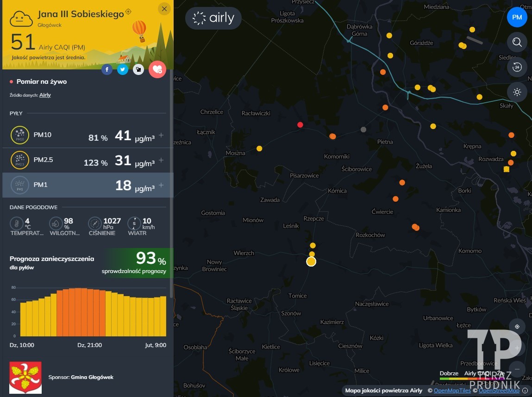The image size is (532, 397).
Task: Expand the PM2.5 details with plus
Action: coord(161,160)
